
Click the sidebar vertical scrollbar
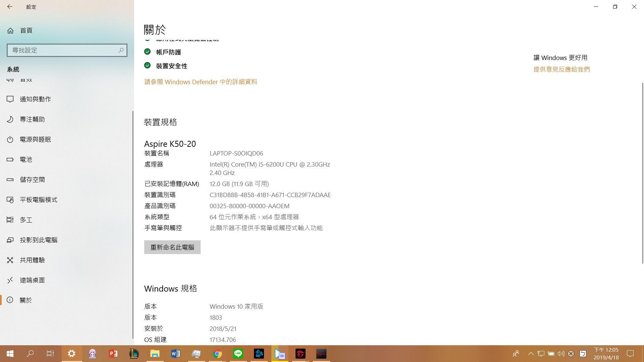tap(133, 225)
